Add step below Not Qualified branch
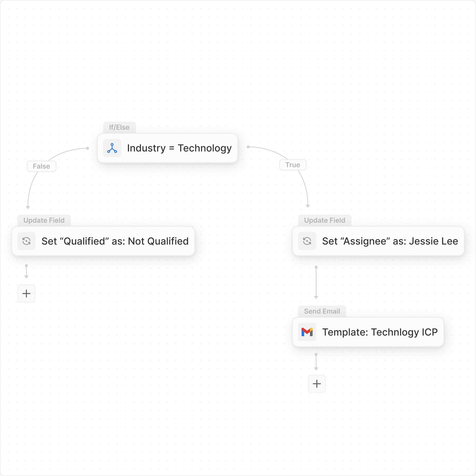This screenshot has width=476, height=476. (x=26, y=293)
